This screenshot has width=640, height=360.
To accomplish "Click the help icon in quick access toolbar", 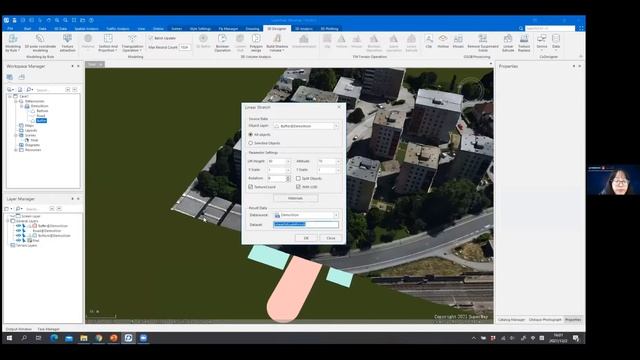I will point(91,20).
